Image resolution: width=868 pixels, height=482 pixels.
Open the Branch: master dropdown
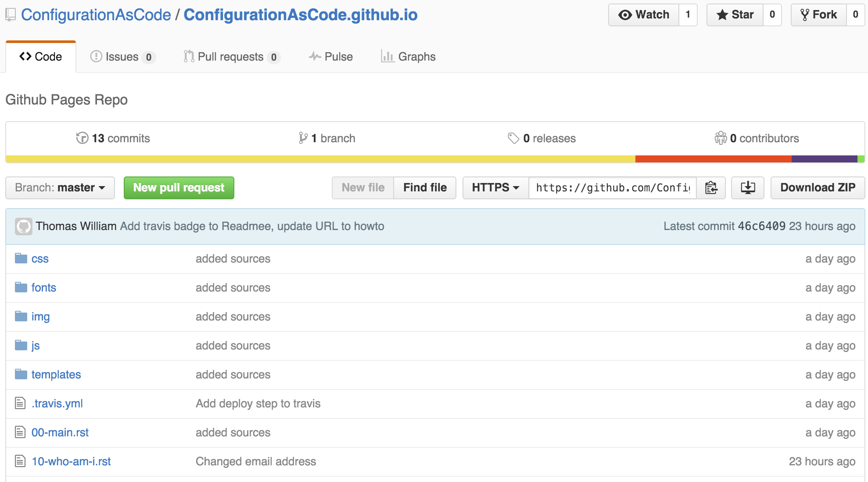[60, 187]
